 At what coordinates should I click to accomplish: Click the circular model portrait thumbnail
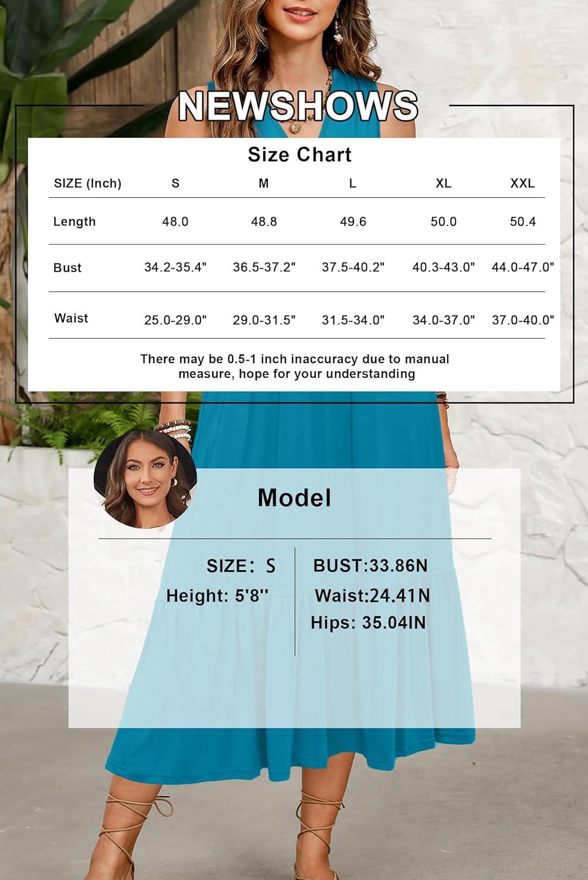(x=145, y=480)
